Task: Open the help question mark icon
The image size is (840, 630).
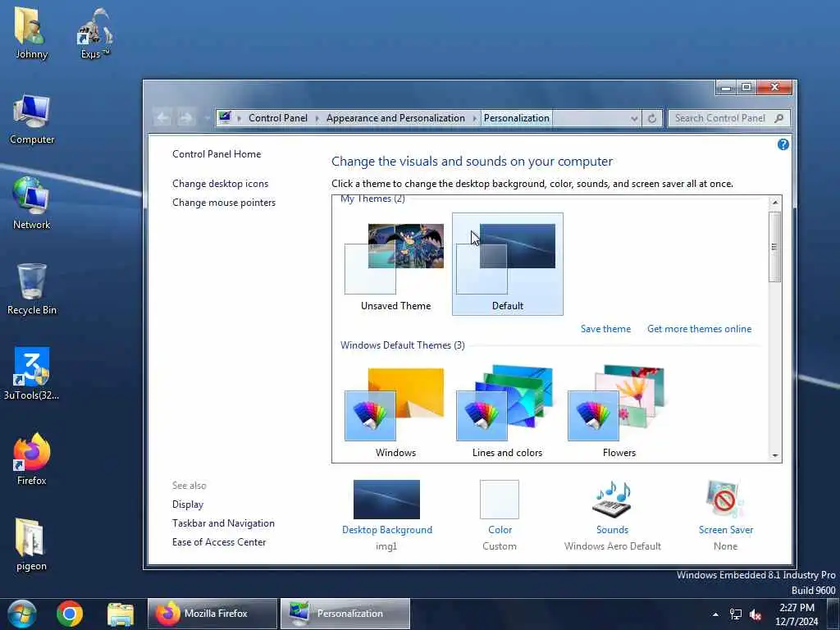Action: [783, 144]
